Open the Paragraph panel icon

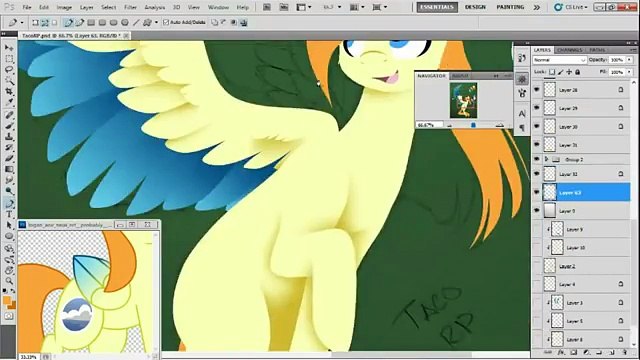(522, 128)
